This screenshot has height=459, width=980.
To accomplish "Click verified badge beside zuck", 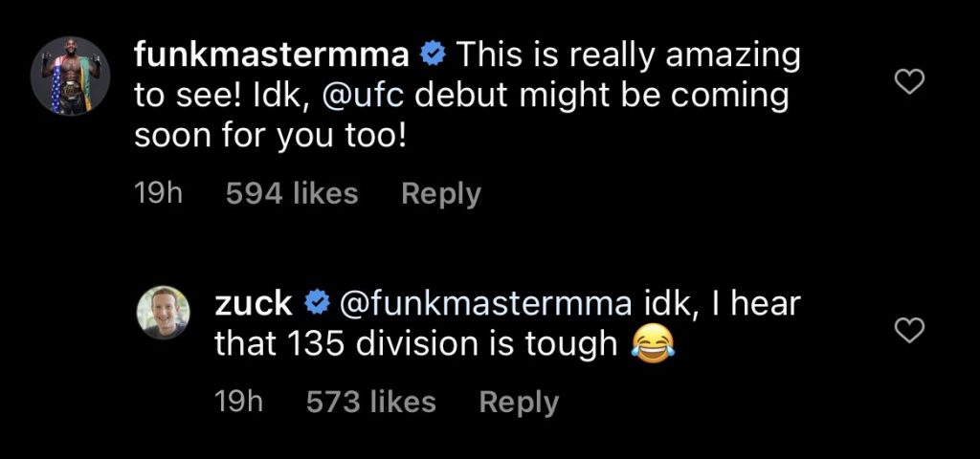I will [x=315, y=304].
